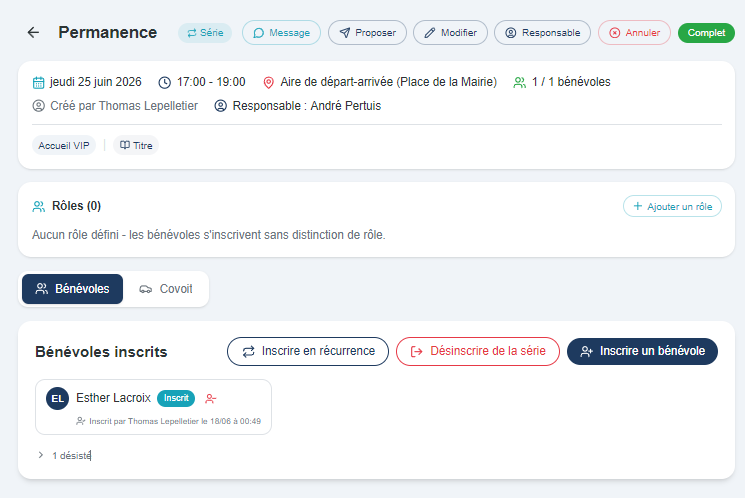Remove Esther Lacroix with red user icon

210,399
